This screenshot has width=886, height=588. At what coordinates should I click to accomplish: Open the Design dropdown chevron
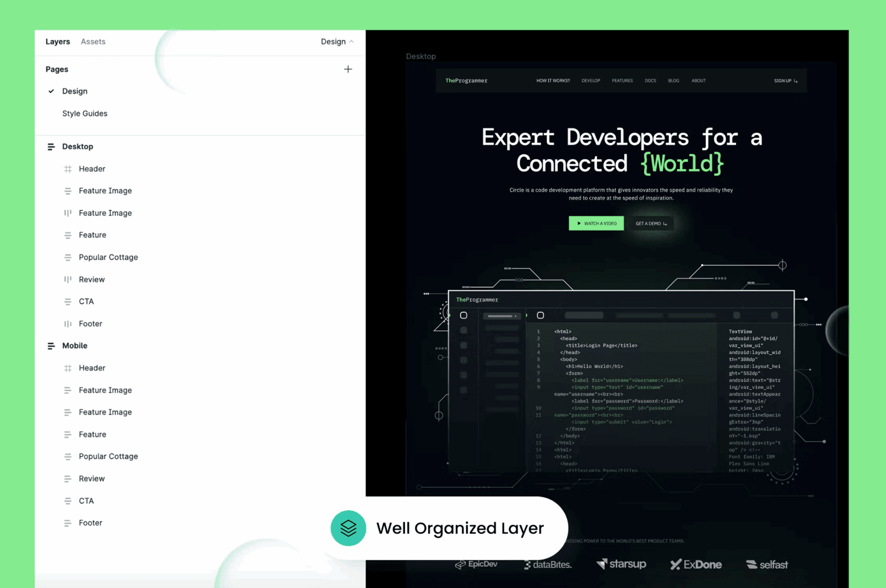tap(352, 42)
